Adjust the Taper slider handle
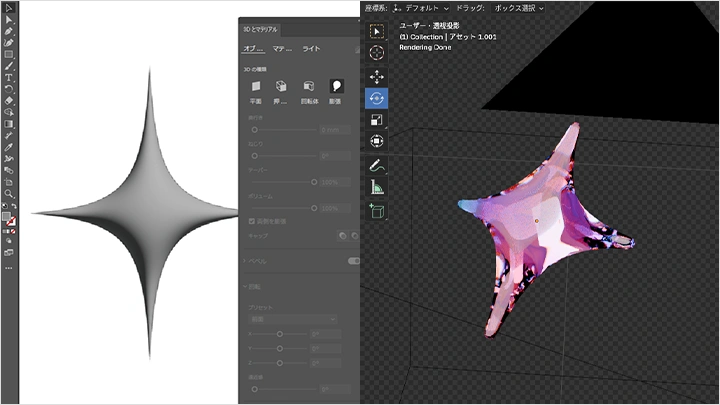The image size is (720, 405). point(314,182)
